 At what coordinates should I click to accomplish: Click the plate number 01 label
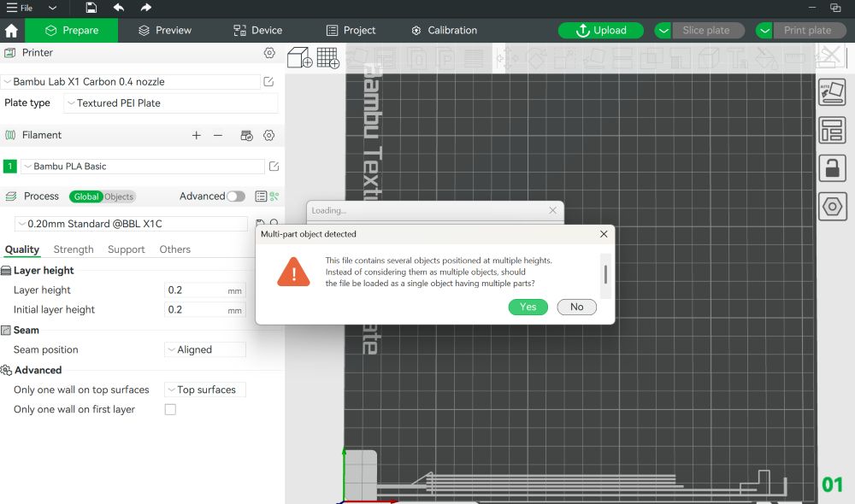click(832, 484)
